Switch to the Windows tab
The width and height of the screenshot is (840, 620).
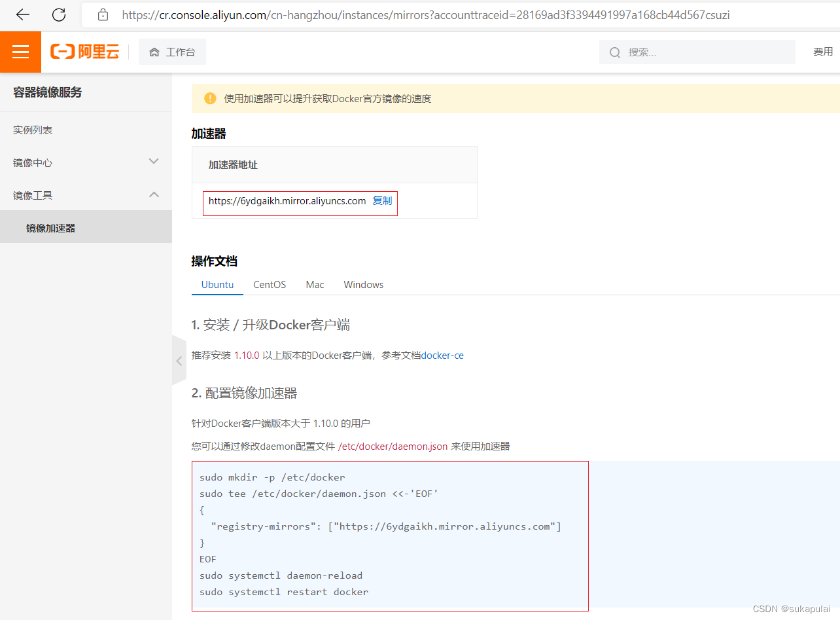[363, 284]
